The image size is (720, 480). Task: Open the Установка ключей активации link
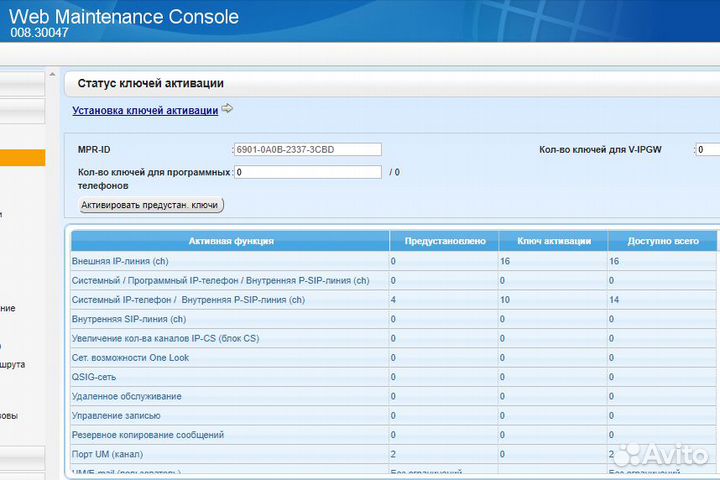(x=145, y=111)
